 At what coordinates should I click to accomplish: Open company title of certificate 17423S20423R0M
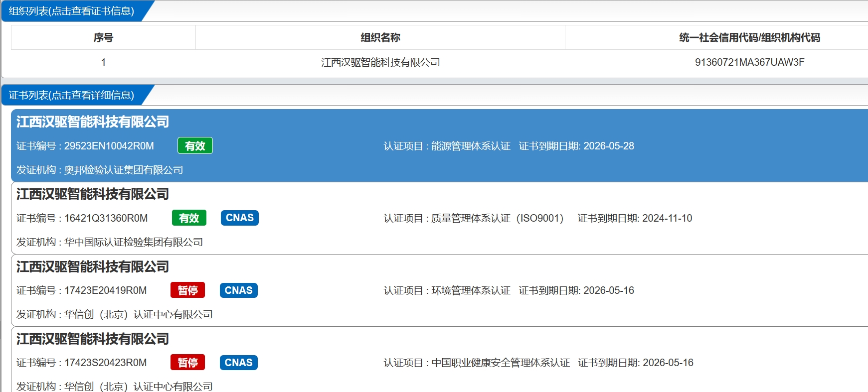(x=93, y=339)
